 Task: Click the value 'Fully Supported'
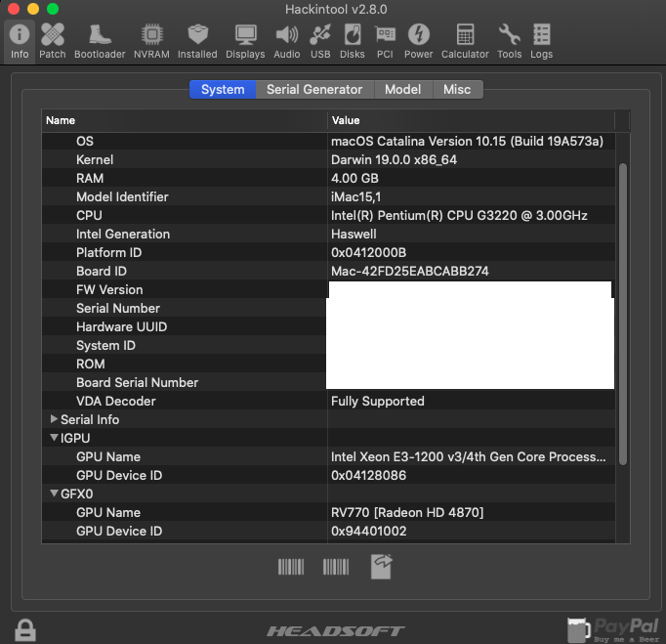pos(378,401)
